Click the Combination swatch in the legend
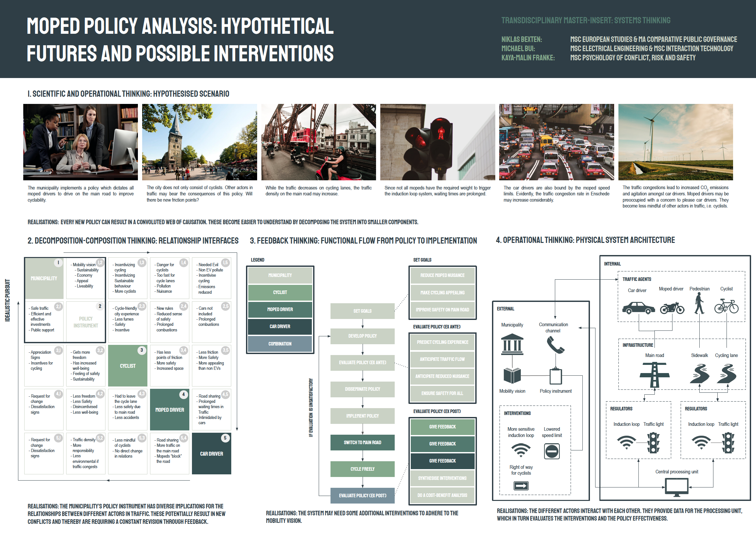This screenshot has width=756, height=535. 280,344
